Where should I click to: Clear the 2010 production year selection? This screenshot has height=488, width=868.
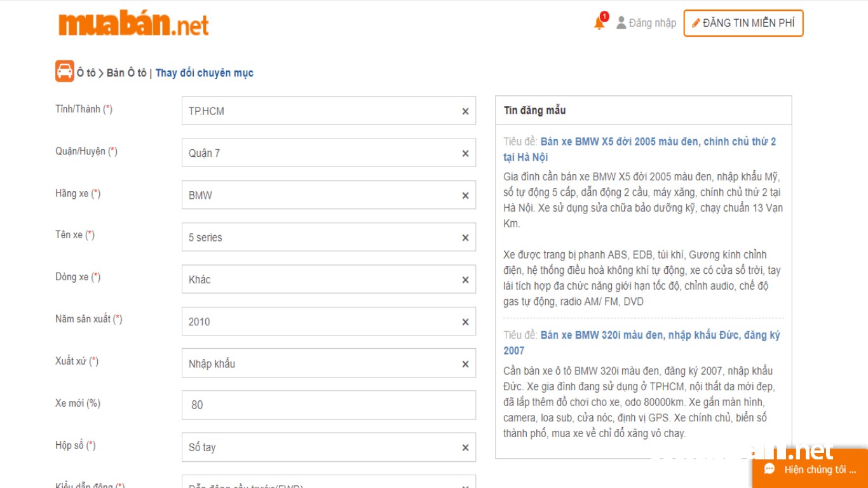465,322
